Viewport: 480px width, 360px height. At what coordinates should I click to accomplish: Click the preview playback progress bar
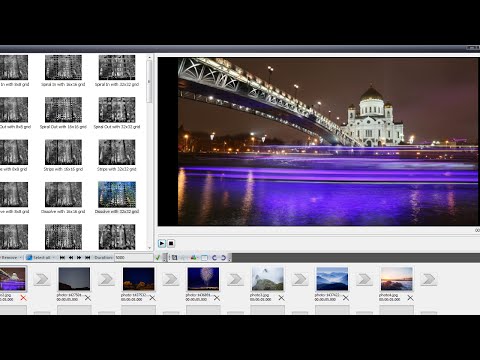coord(318,235)
